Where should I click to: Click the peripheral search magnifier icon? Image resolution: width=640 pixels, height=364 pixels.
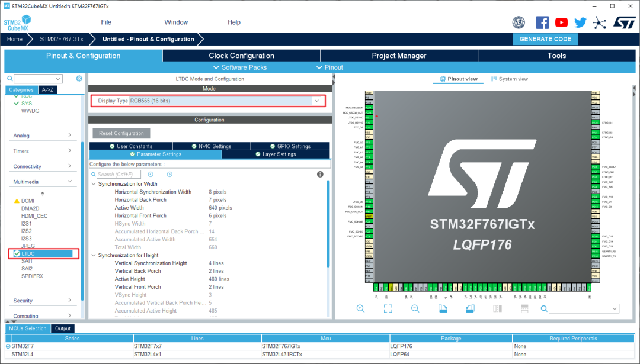pyautogui.click(x=10, y=79)
